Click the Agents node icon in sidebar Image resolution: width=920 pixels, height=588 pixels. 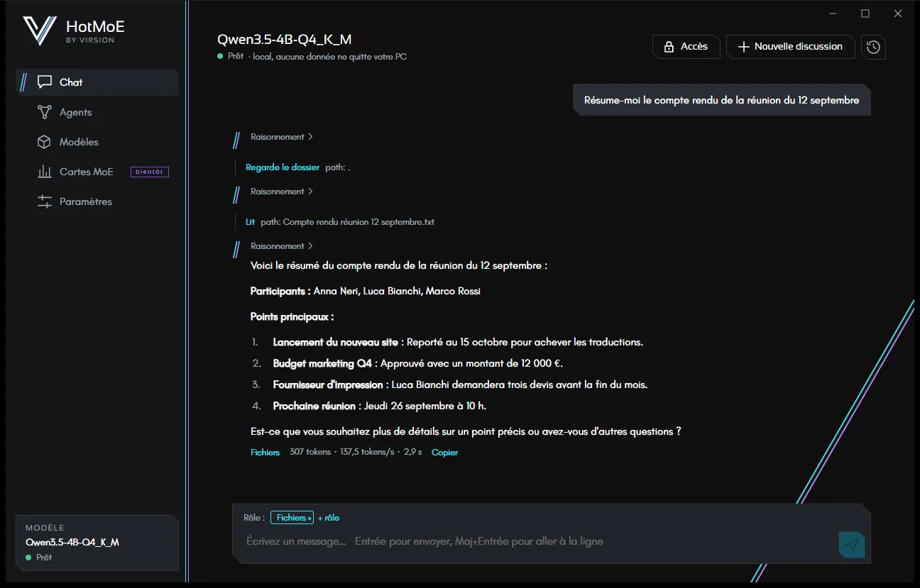pos(45,112)
